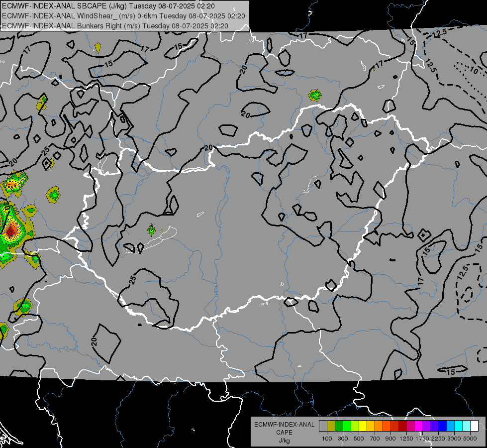
Task: Click the J/kg unit label
Action: pos(284,441)
